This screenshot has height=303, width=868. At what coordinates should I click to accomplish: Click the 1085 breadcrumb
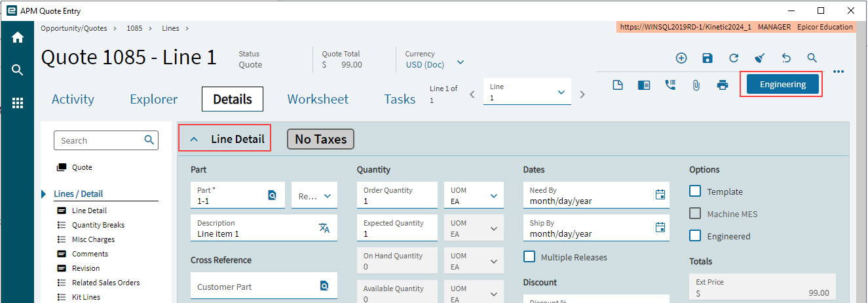134,28
